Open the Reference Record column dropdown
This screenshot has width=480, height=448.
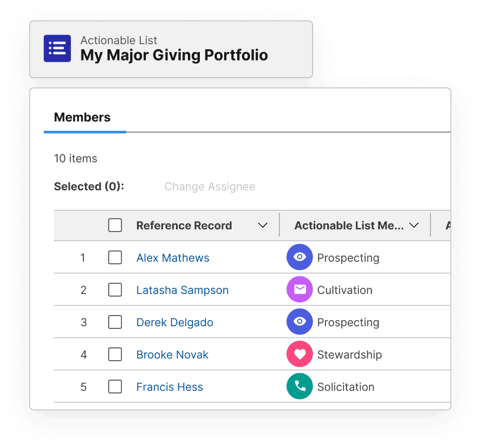263,225
